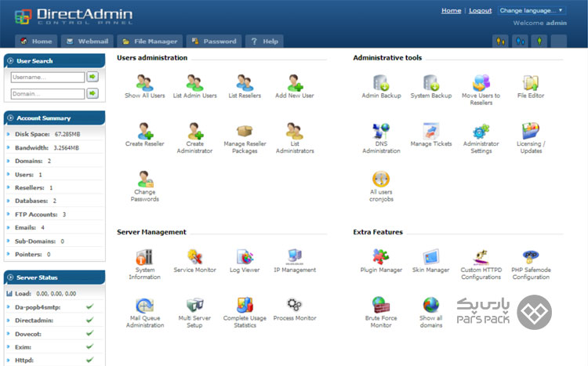Open the Password tab
The height and width of the screenshot is (366, 588).
click(x=215, y=42)
